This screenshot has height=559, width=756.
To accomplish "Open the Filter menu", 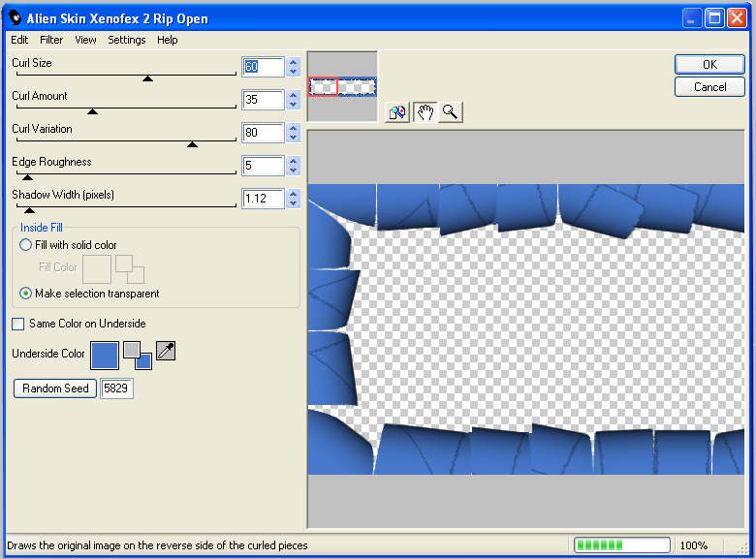I will point(51,40).
